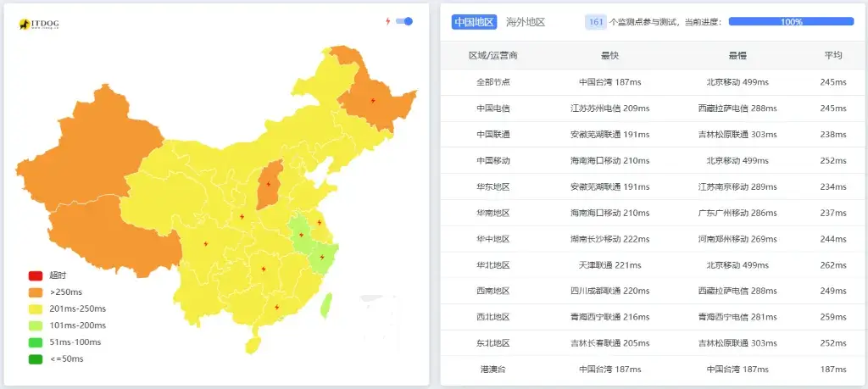Click 259ms average in 西北地区 row

pos(833,317)
